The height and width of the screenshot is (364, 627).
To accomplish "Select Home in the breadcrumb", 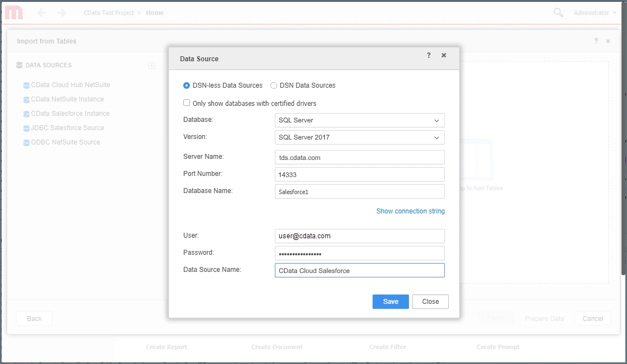I will tap(155, 12).
